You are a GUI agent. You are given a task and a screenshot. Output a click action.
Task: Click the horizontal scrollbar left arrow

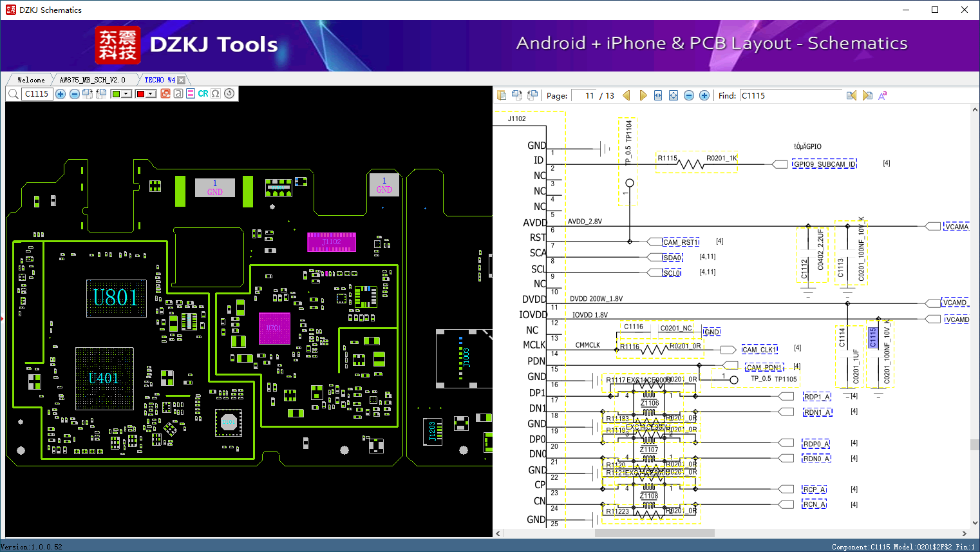coord(498,533)
